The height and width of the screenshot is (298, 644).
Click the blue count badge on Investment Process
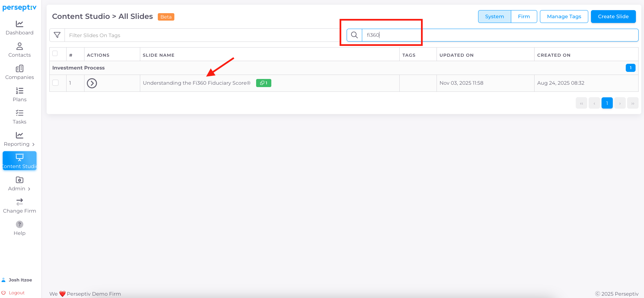click(x=630, y=68)
